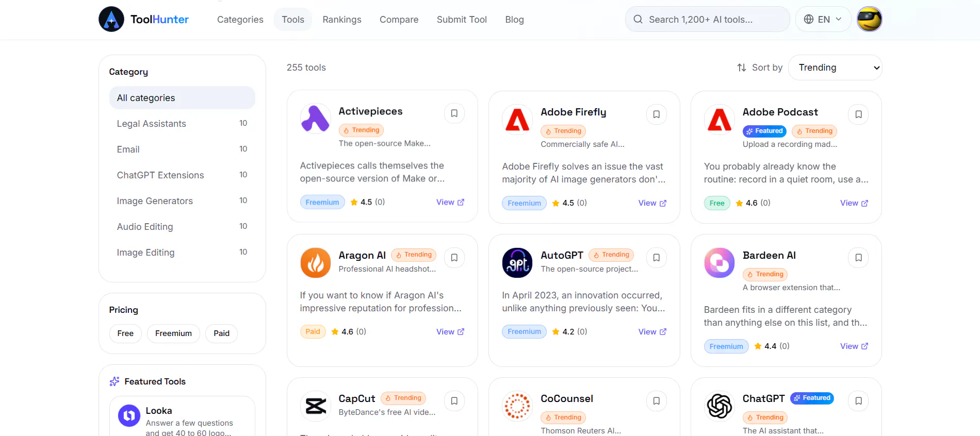The image size is (980, 436).
Task: Click the Looka logo icon
Action: (129, 415)
